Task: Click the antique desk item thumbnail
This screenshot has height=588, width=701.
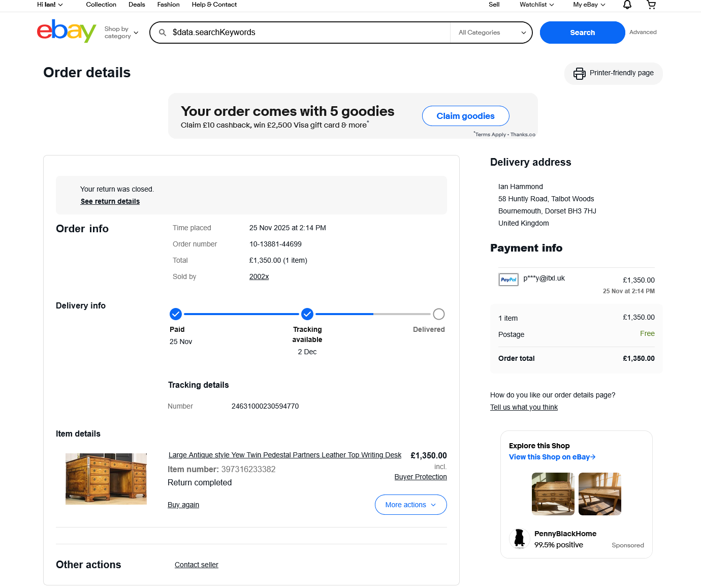Action: click(x=106, y=479)
